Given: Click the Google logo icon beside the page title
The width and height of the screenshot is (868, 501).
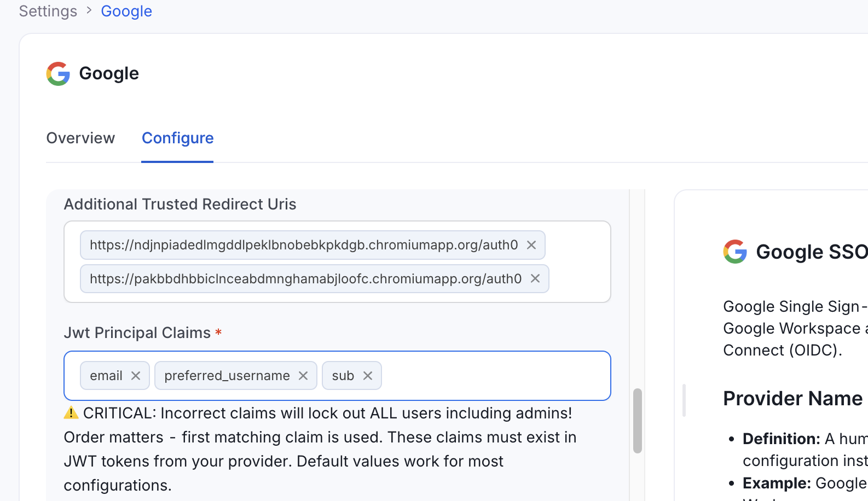Looking at the screenshot, I should (58, 74).
